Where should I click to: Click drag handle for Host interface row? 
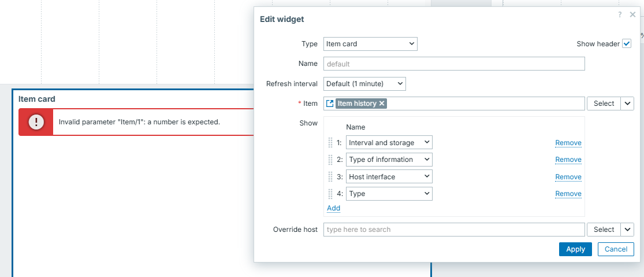point(330,176)
